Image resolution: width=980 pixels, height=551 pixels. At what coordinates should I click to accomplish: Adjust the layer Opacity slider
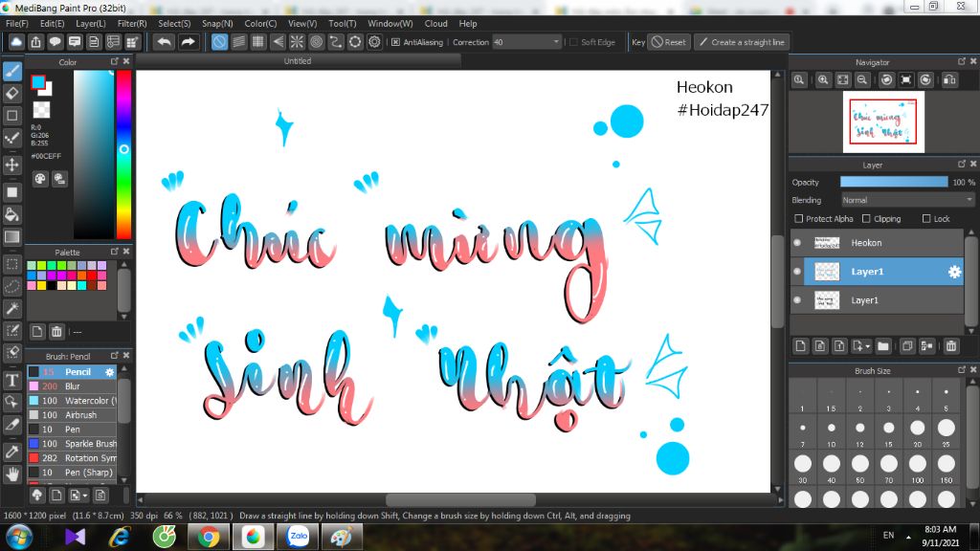[894, 182]
